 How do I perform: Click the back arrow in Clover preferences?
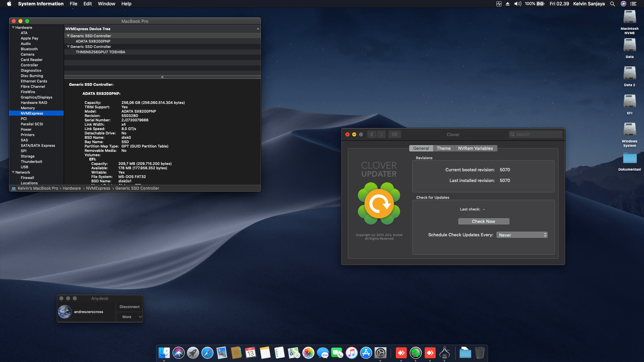click(372, 134)
